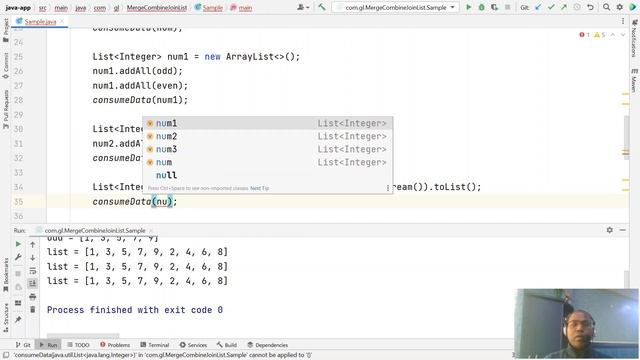This screenshot has width=640, height=360.
Task: Update project with the Git blue arrow
Action: click(x=538, y=7)
